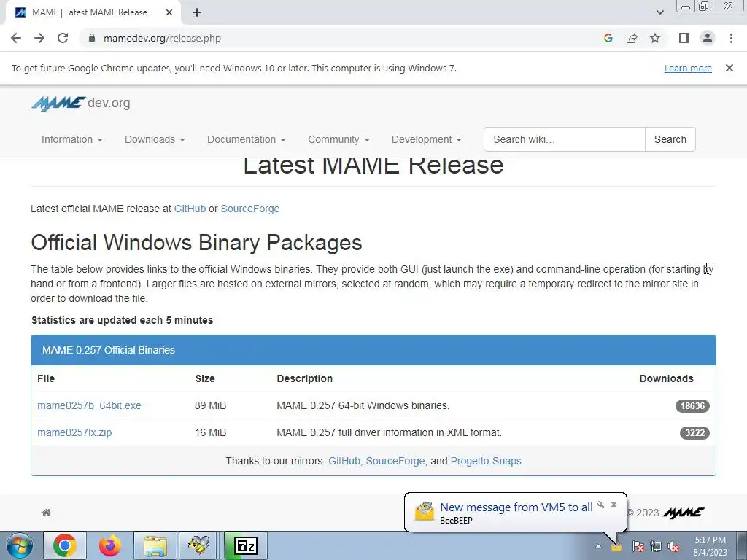
Task: Close the BeeBEEP notification balloon
Action: pos(614,505)
